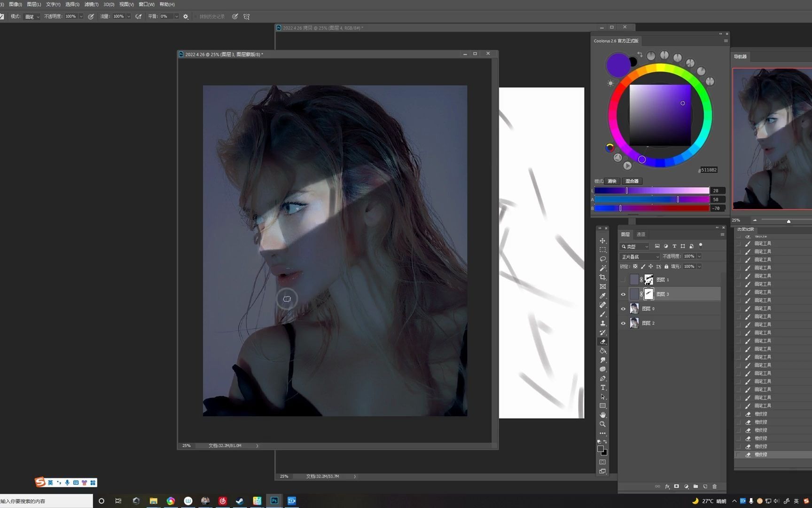Open smoothing 平滑 dropdown arrow
The height and width of the screenshot is (508, 812).
point(176,16)
